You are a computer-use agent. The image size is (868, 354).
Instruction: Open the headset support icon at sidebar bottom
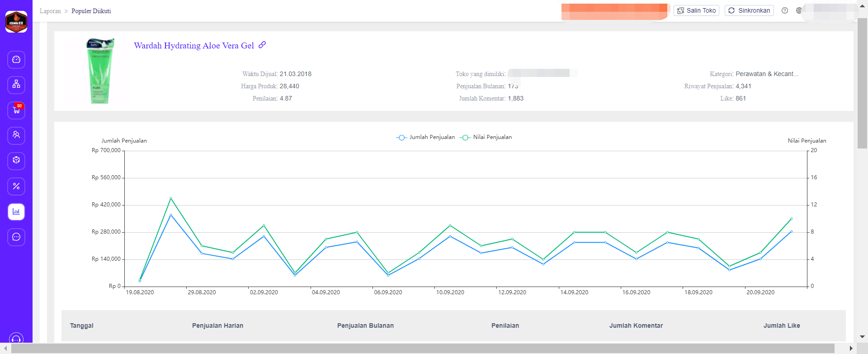[x=16, y=339]
